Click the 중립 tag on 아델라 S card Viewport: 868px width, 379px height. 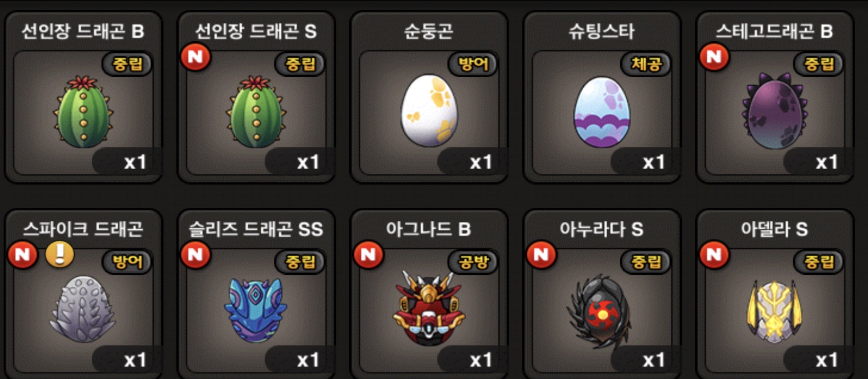(x=819, y=262)
